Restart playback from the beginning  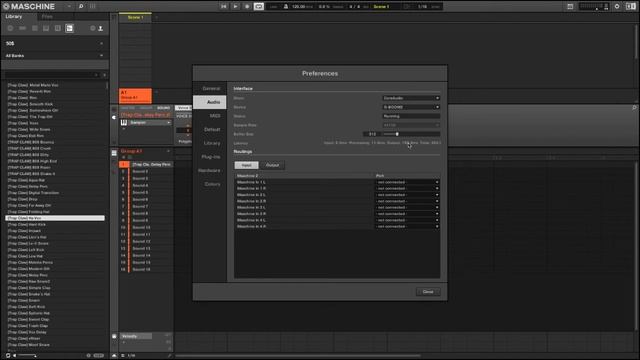tap(224, 7)
